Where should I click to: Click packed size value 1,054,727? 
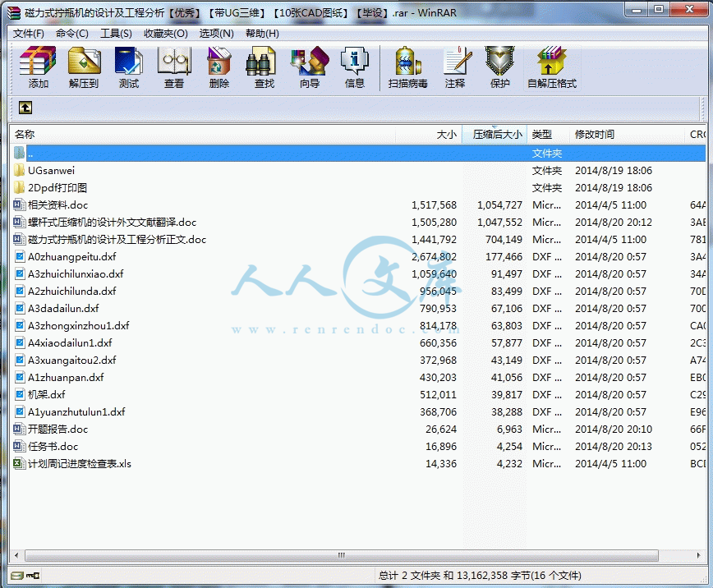pyautogui.click(x=499, y=205)
